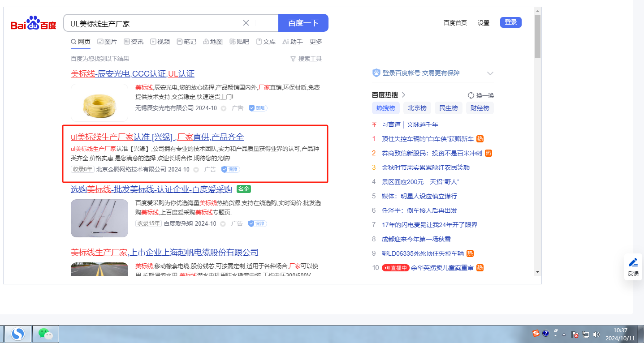Open WeChat from the taskbar
This screenshot has width=644, height=343.
(45, 334)
